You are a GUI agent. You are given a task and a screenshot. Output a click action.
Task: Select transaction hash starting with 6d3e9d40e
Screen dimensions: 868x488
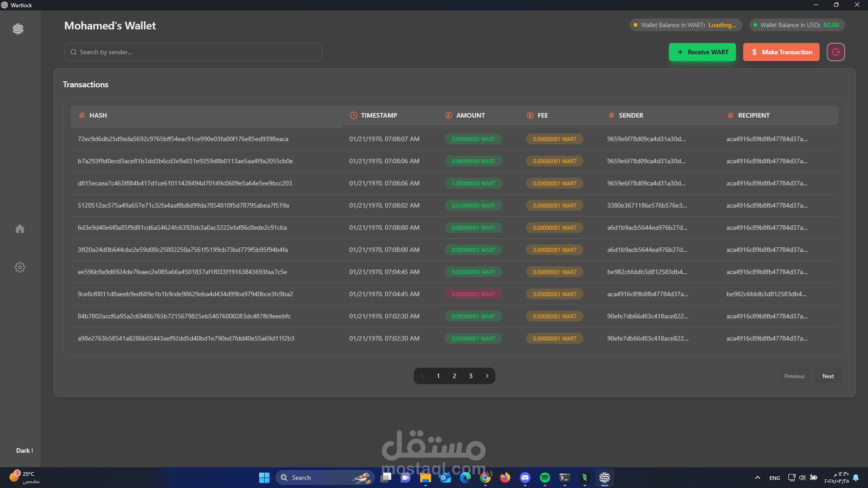click(182, 227)
